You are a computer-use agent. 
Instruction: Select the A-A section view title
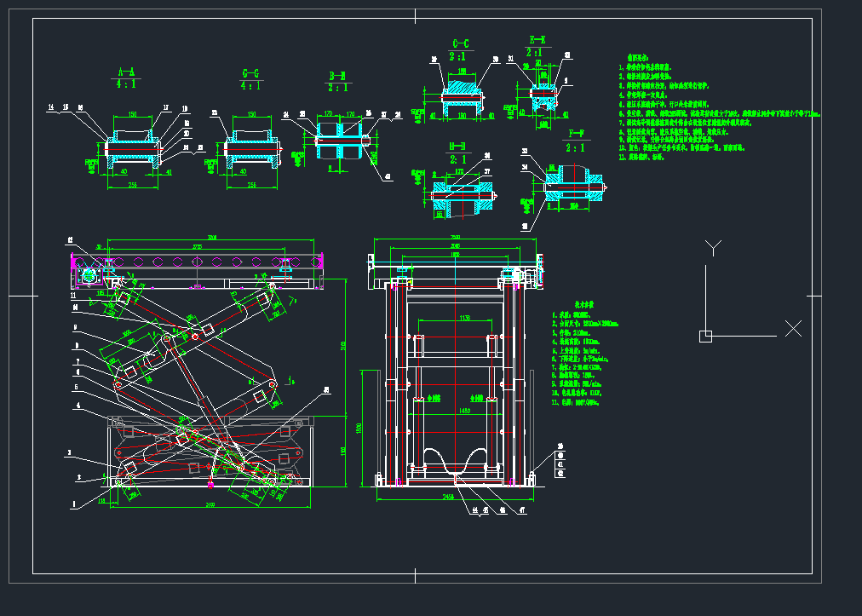pos(126,72)
